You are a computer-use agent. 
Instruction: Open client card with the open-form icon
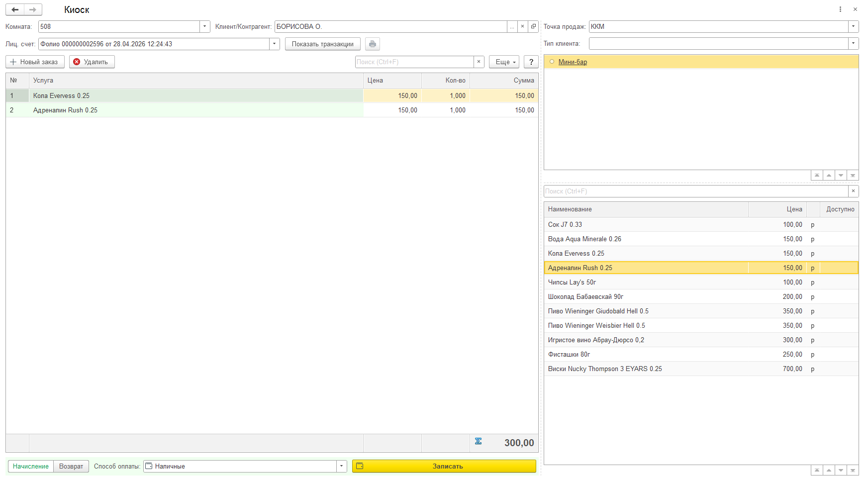click(x=533, y=26)
